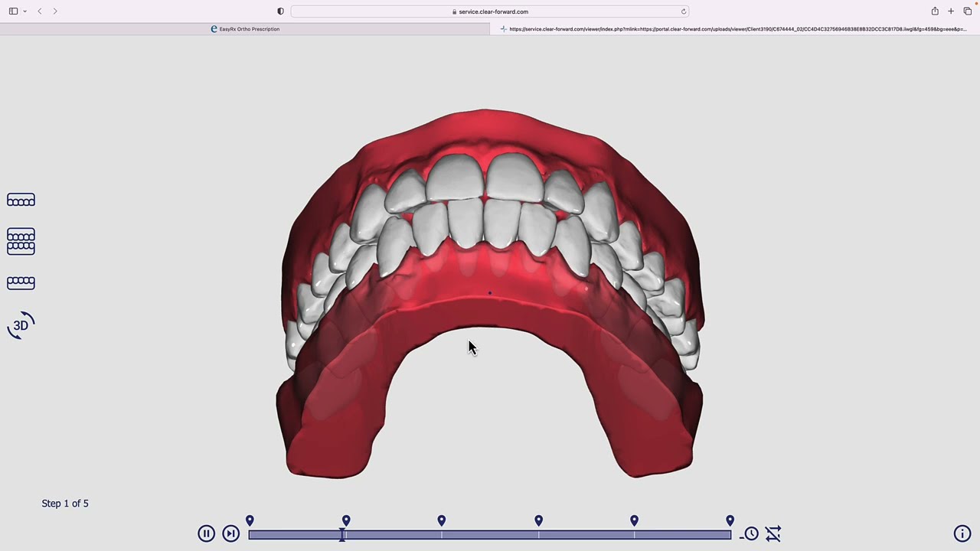Show tab overview
The image size is (980, 551).
click(968, 11)
